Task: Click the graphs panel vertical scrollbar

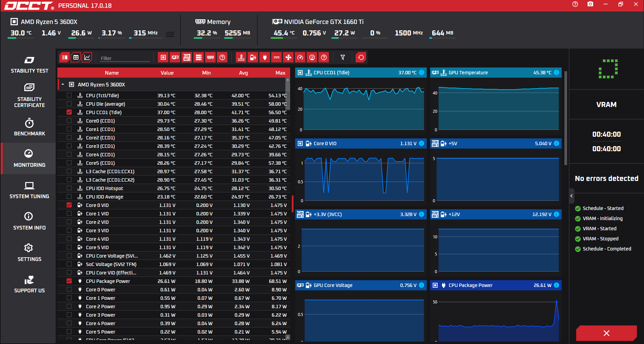Action: tap(566, 118)
